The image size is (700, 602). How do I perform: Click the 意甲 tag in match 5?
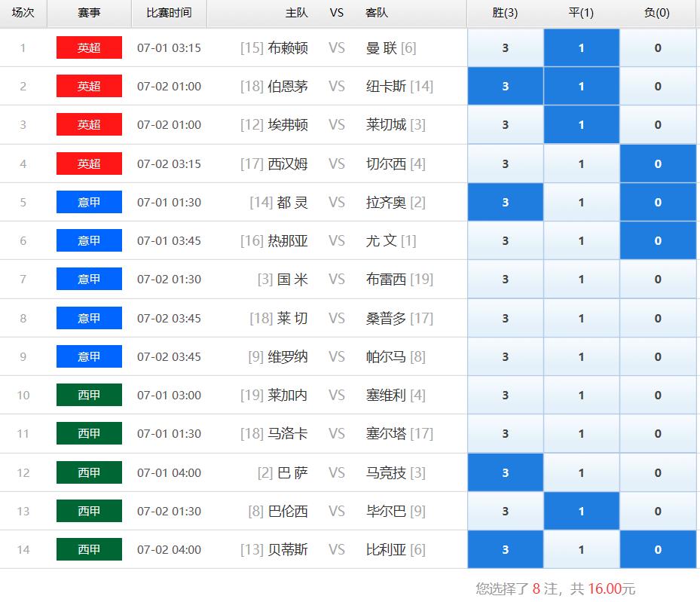tap(89, 202)
